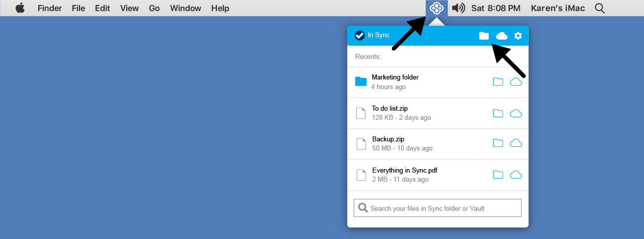Open the File menu
Viewport: 644px width, 239px height.
coord(78,8)
